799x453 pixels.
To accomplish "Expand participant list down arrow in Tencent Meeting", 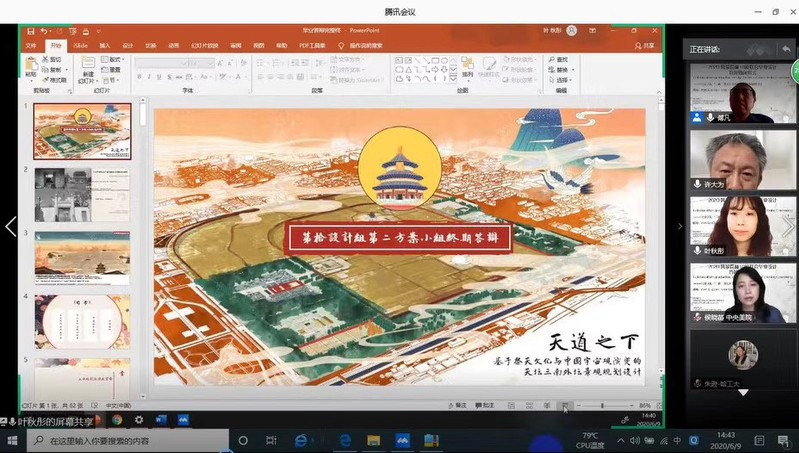I will pyautogui.click(x=743, y=393).
